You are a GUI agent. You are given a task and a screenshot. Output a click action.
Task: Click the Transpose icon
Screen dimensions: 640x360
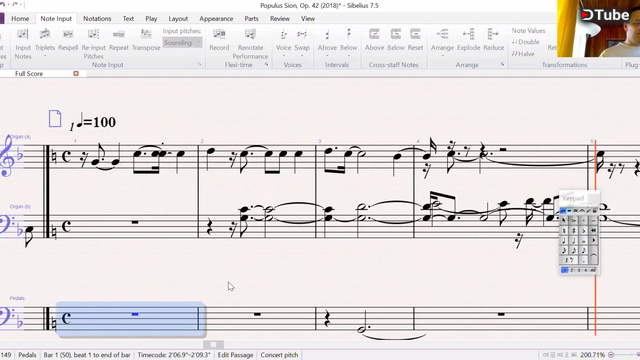pos(146,34)
